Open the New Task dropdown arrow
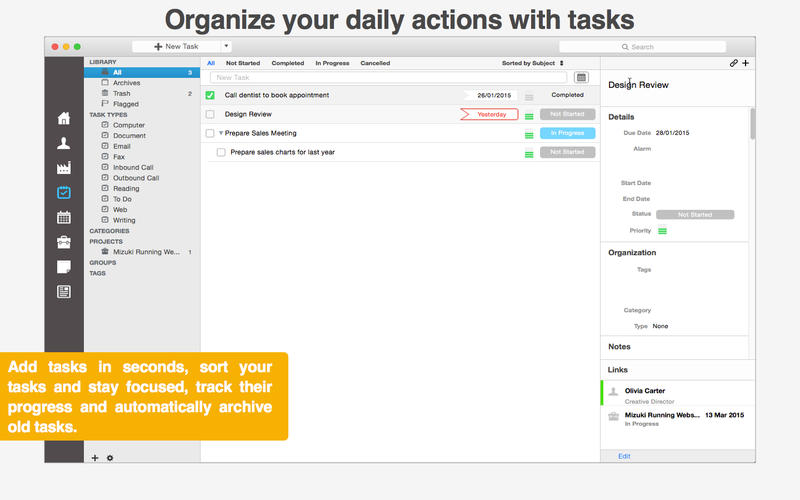 click(226, 46)
